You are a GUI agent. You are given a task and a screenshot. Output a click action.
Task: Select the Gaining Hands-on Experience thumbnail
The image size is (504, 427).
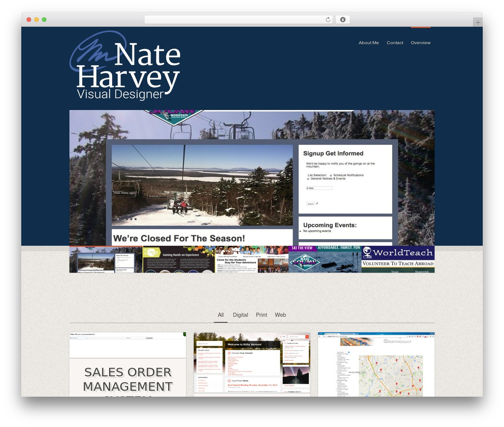[179, 260]
